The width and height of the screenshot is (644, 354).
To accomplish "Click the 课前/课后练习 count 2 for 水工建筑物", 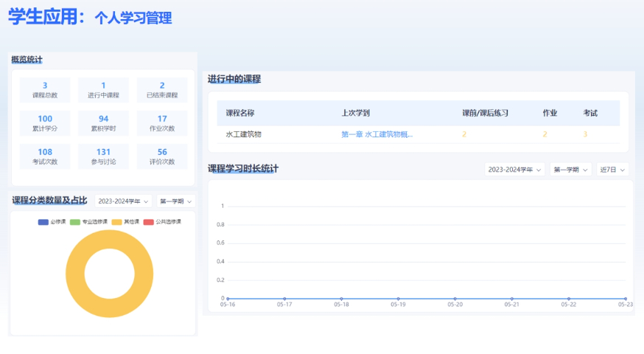I will coord(464,134).
